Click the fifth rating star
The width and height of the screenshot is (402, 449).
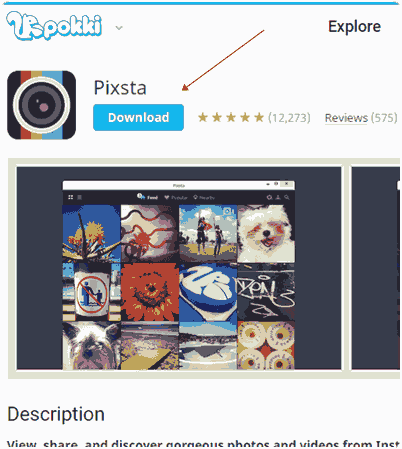point(259,117)
